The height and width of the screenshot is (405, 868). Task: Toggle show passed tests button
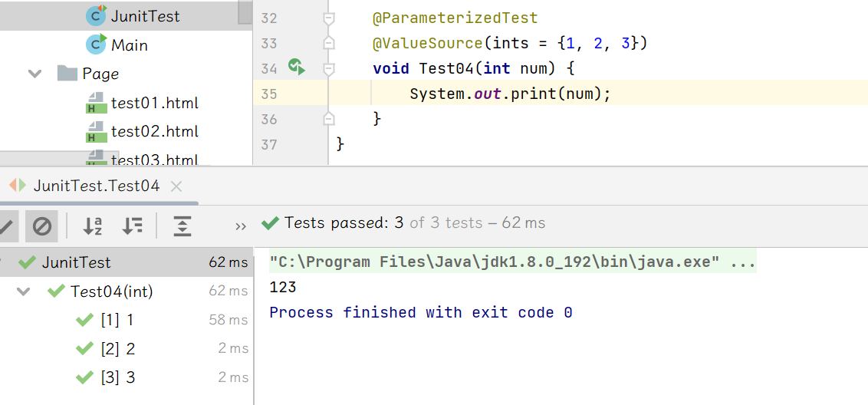point(7,226)
